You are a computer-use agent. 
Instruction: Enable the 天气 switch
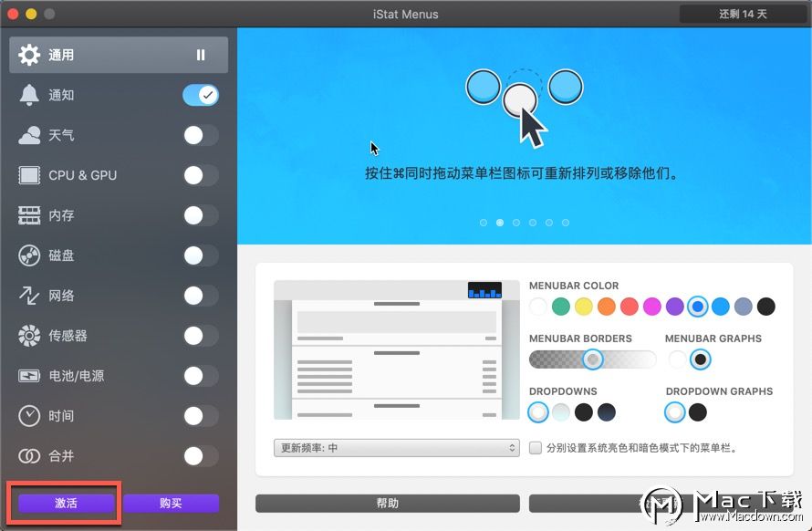(x=201, y=135)
